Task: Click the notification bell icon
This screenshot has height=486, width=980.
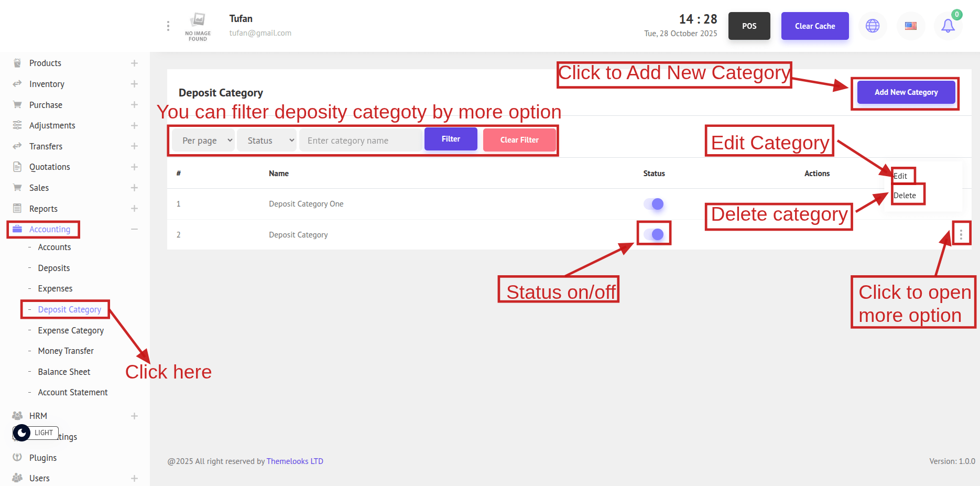Action: point(948,26)
